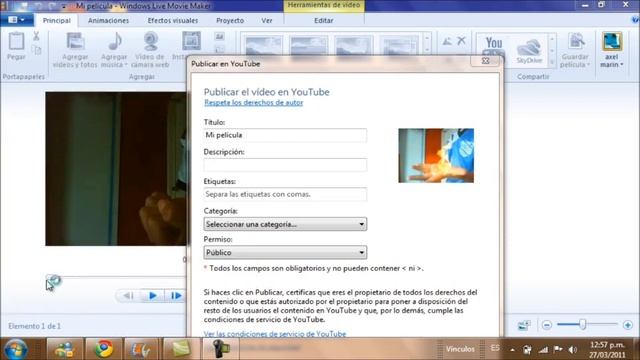This screenshot has height=360, width=640.
Task: Open the Efectos visuales tab
Action: [173, 20]
